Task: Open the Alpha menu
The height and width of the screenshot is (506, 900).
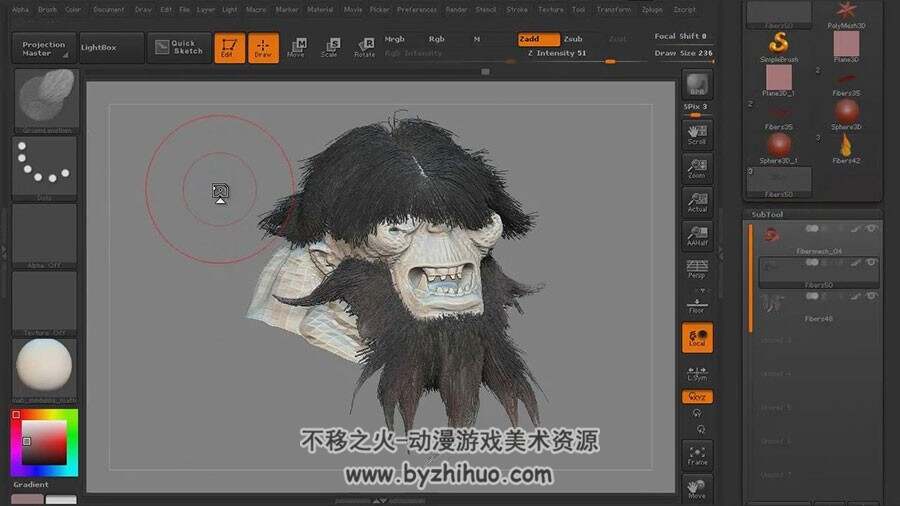Action: tap(20, 9)
